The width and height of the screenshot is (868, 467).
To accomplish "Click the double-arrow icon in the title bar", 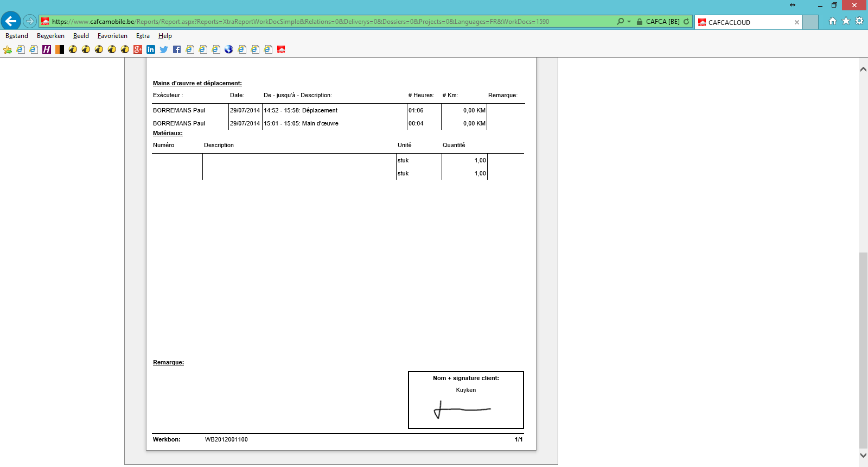I will (x=793, y=5).
